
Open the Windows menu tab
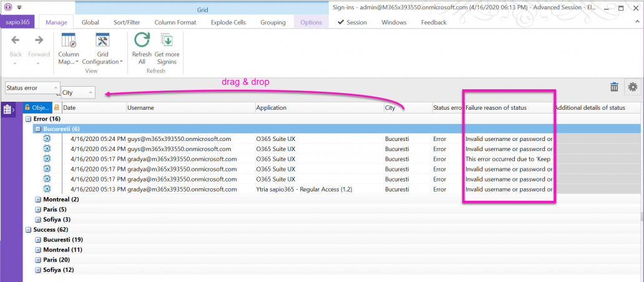394,22
